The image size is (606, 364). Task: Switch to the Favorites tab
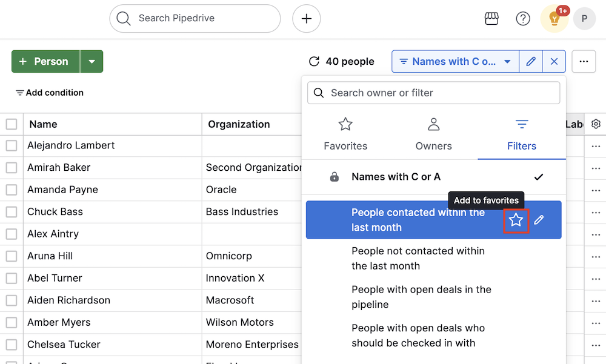pyautogui.click(x=345, y=134)
